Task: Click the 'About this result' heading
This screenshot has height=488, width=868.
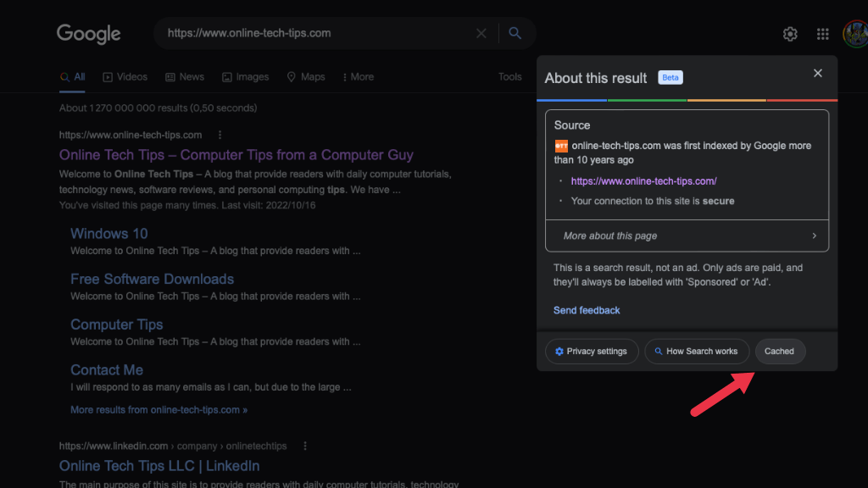Action: pos(596,78)
